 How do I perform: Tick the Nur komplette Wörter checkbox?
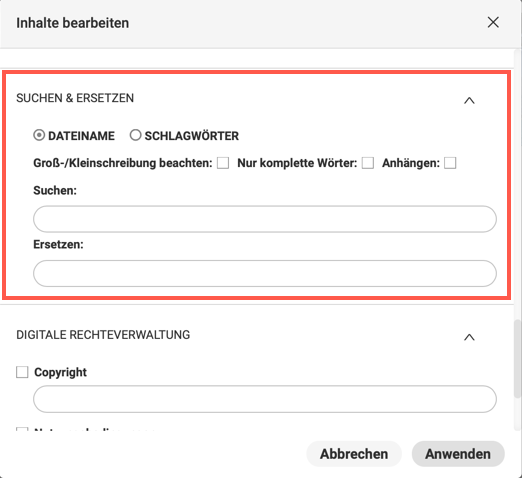[x=368, y=163]
